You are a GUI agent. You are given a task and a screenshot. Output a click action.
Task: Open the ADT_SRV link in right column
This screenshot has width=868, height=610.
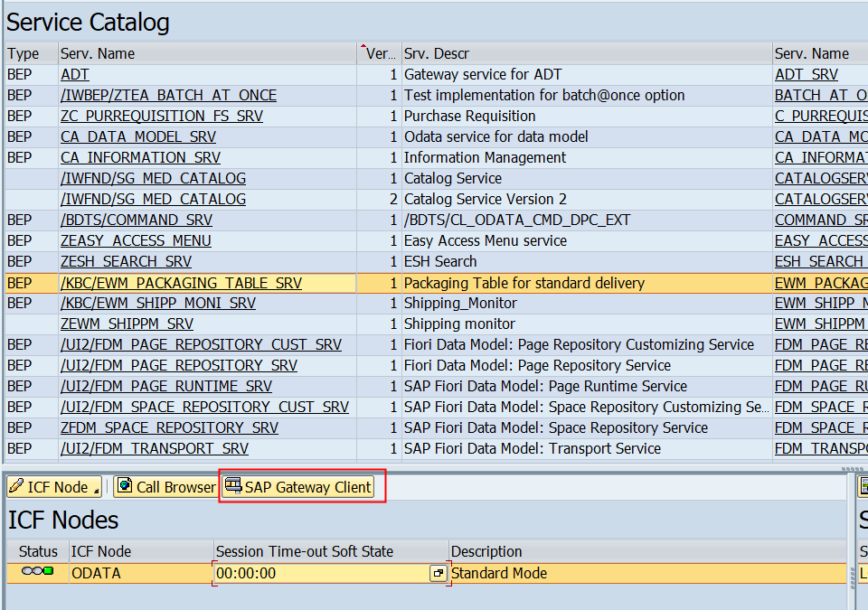[804, 74]
